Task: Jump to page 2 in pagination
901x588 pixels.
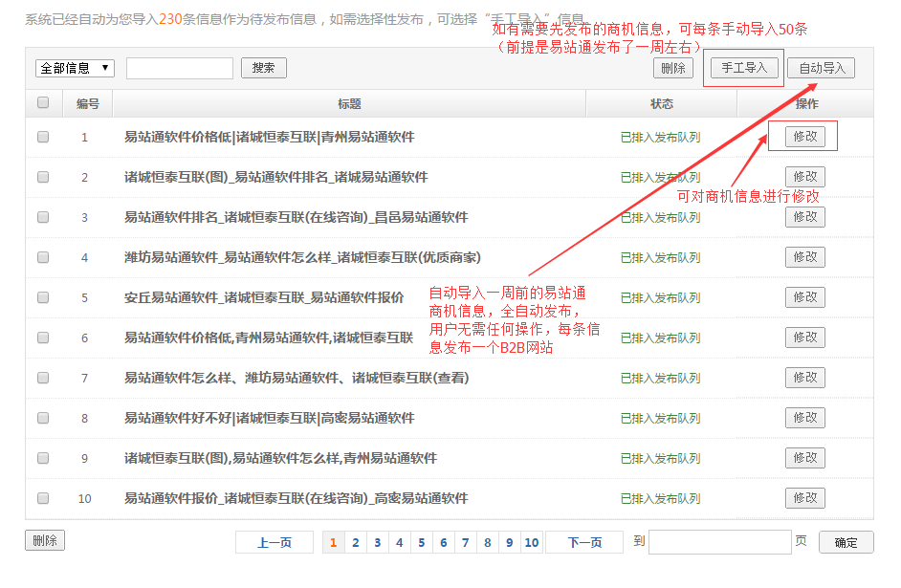Action: point(356,542)
